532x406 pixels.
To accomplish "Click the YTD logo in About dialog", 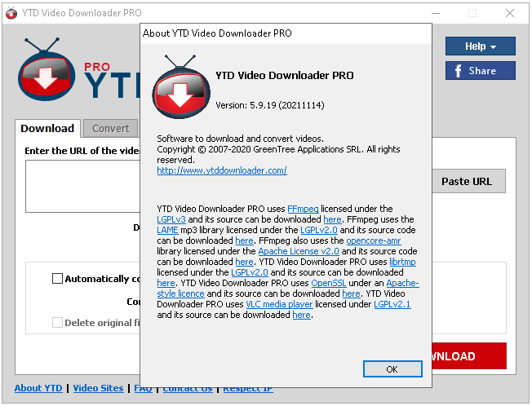I will (x=181, y=86).
